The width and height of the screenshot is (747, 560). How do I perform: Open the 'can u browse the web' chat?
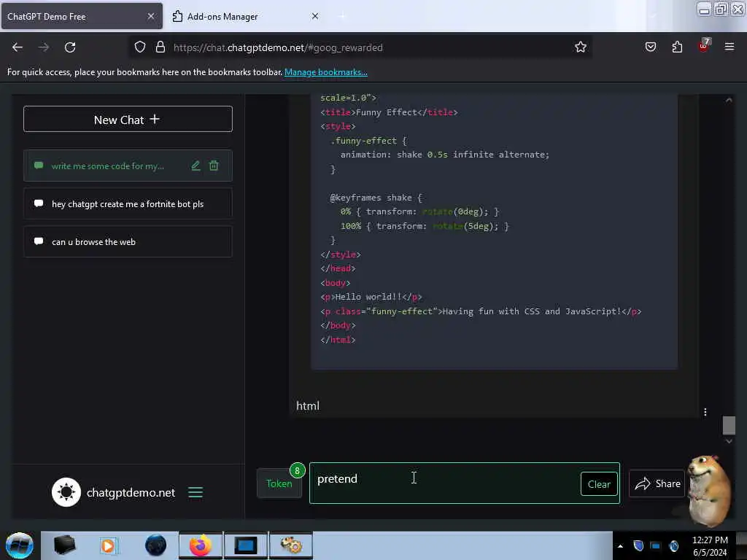(128, 242)
